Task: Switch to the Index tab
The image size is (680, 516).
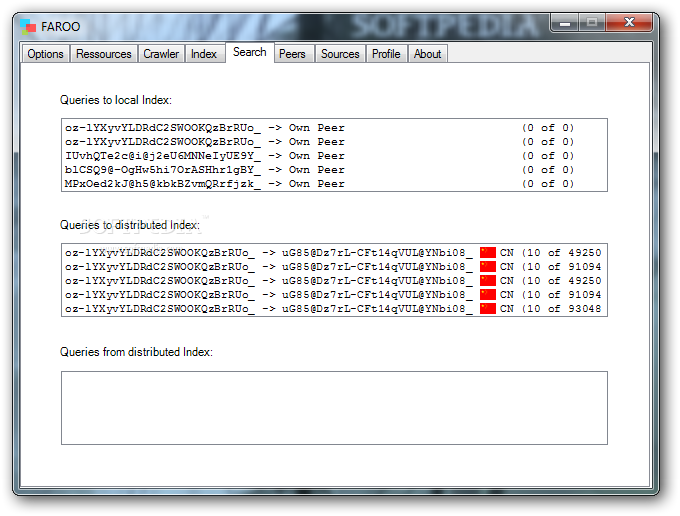Action: tap(204, 54)
